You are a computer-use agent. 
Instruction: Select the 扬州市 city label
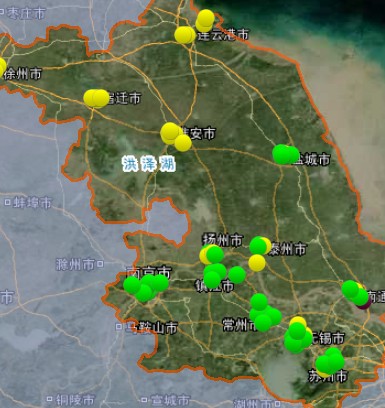pos(223,240)
